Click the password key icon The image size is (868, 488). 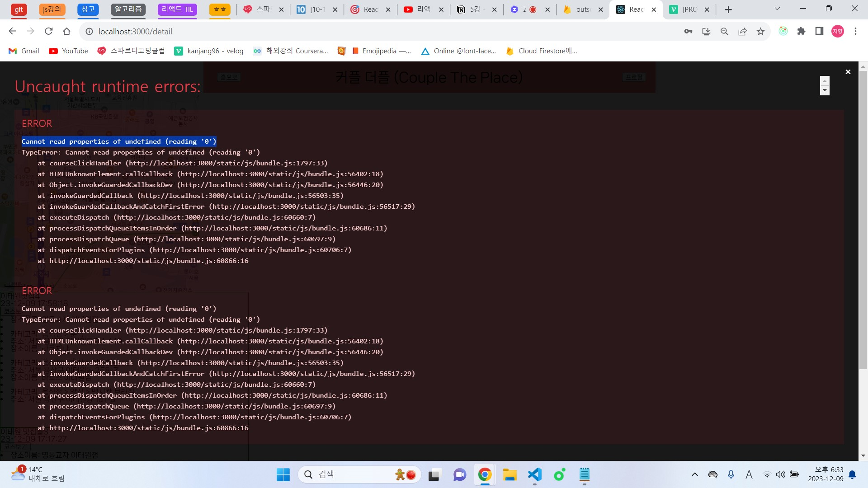(x=688, y=32)
